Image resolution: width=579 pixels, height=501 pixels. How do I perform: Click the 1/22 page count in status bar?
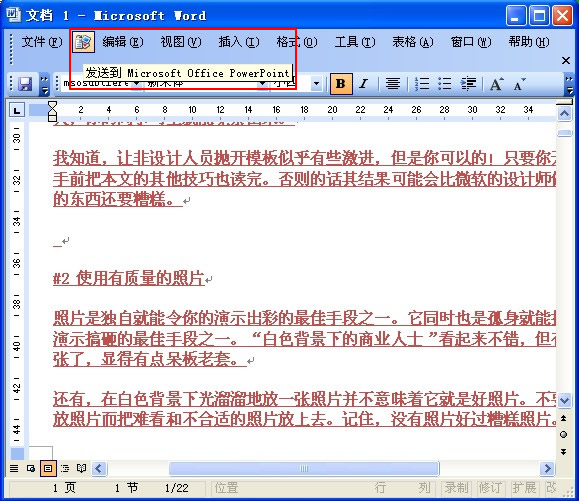(177, 488)
